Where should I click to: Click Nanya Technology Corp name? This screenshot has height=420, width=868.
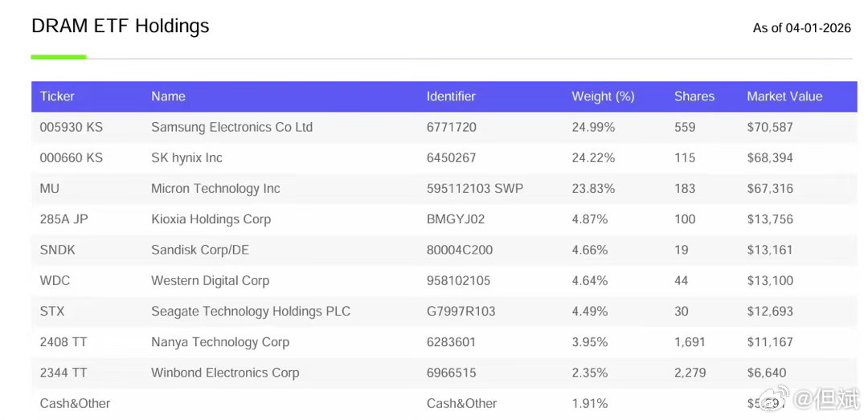[x=219, y=342]
